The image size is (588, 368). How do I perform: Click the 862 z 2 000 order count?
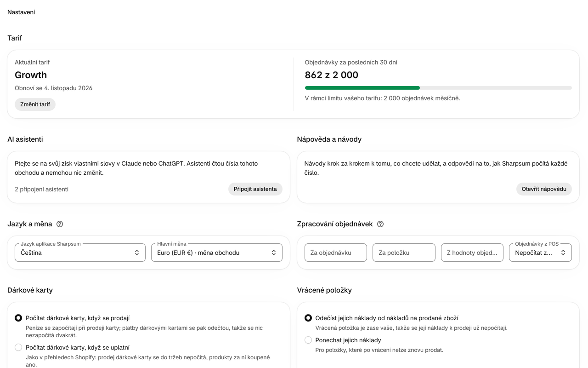tap(332, 75)
